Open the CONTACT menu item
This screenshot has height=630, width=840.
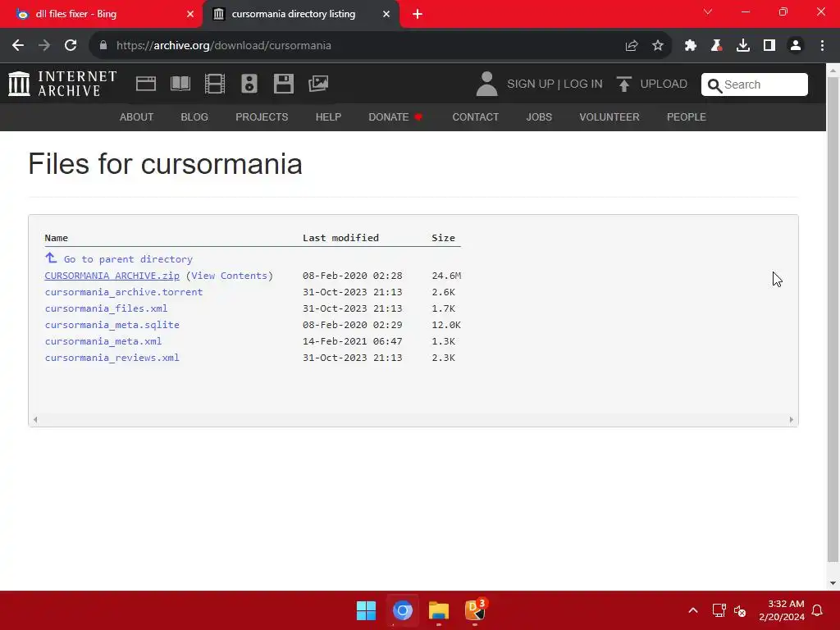click(x=475, y=116)
